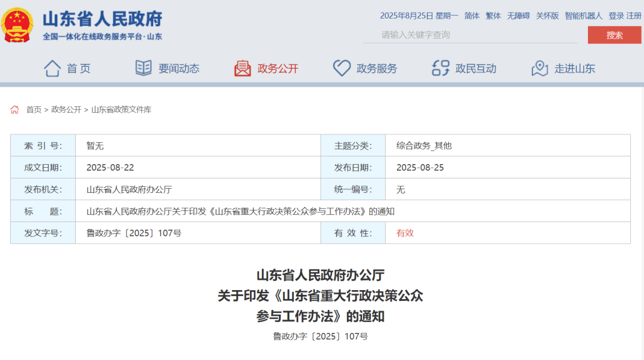
Task: Click the red envelope icon beside 政务公开
Action: pos(242,68)
